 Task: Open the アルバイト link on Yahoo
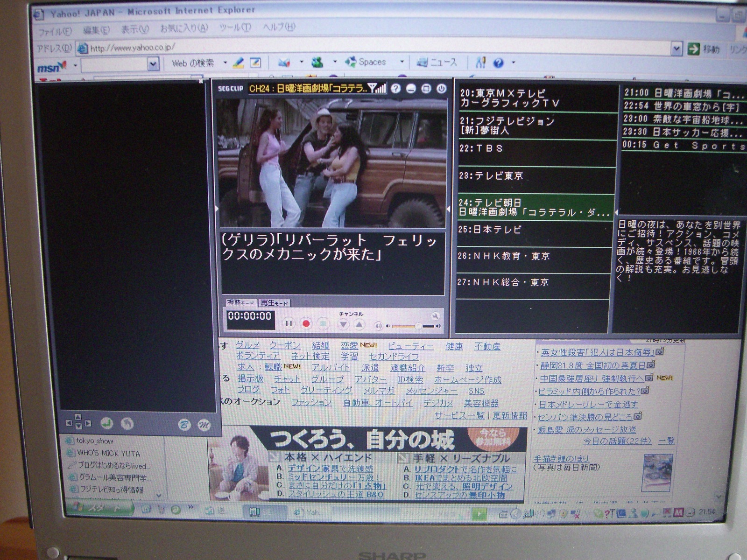(331, 368)
